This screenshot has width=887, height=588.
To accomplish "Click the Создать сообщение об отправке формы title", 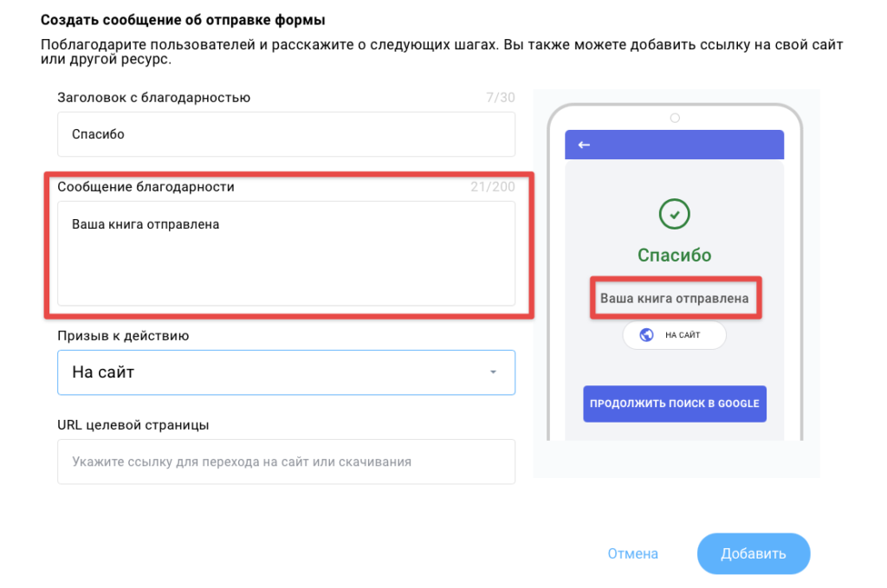I will click(x=183, y=21).
